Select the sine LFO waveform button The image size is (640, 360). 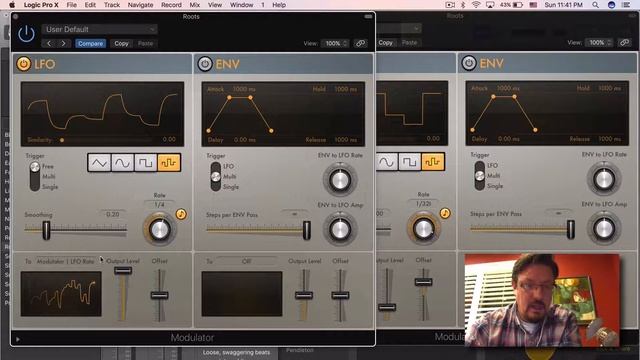pos(122,163)
